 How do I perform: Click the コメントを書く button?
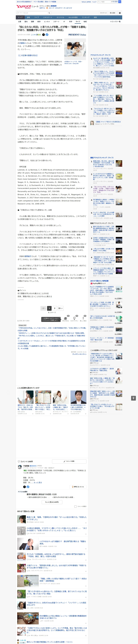tap(69, 461)
